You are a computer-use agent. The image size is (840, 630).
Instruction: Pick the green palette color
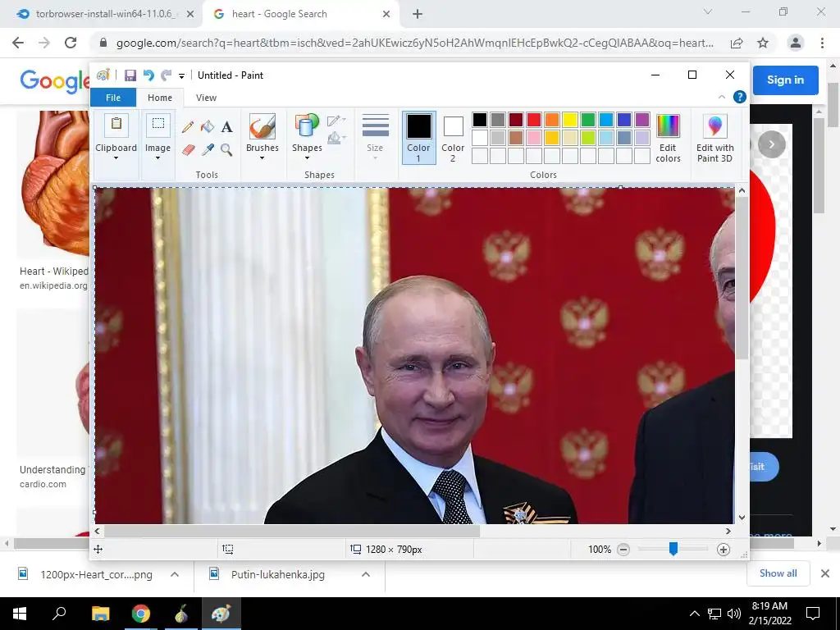(587, 120)
